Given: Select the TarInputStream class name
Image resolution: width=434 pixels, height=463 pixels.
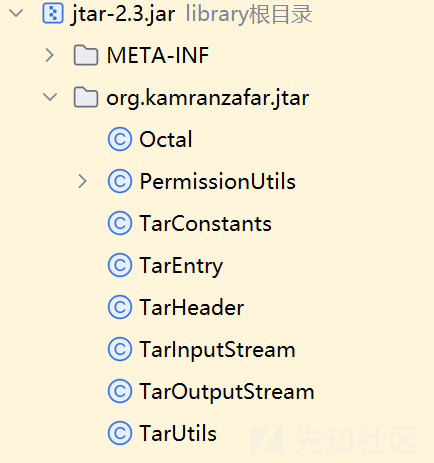Looking at the screenshot, I should point(217,350).
